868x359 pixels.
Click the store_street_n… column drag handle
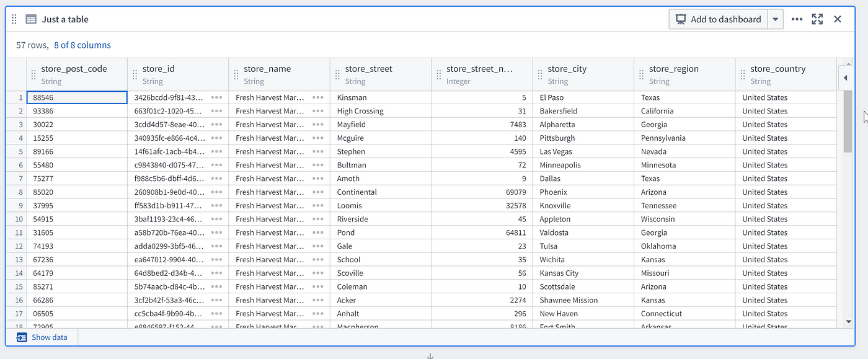click(439, 74)
